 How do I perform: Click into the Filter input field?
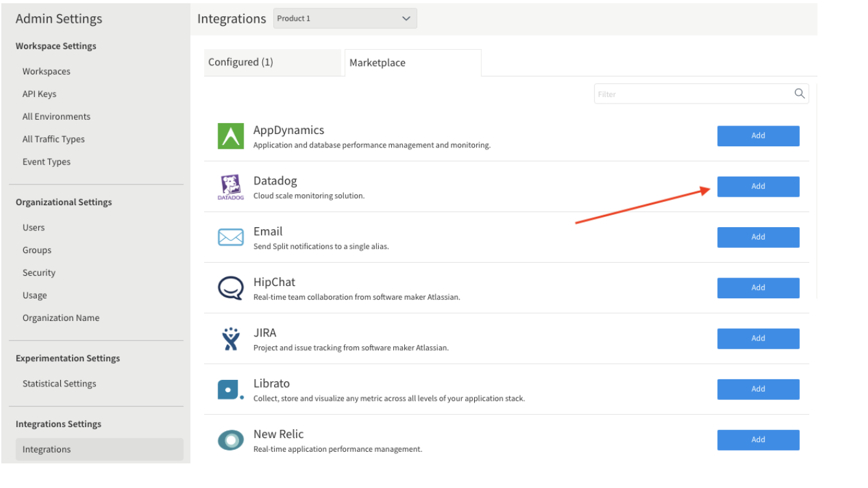tap(702, 94)
